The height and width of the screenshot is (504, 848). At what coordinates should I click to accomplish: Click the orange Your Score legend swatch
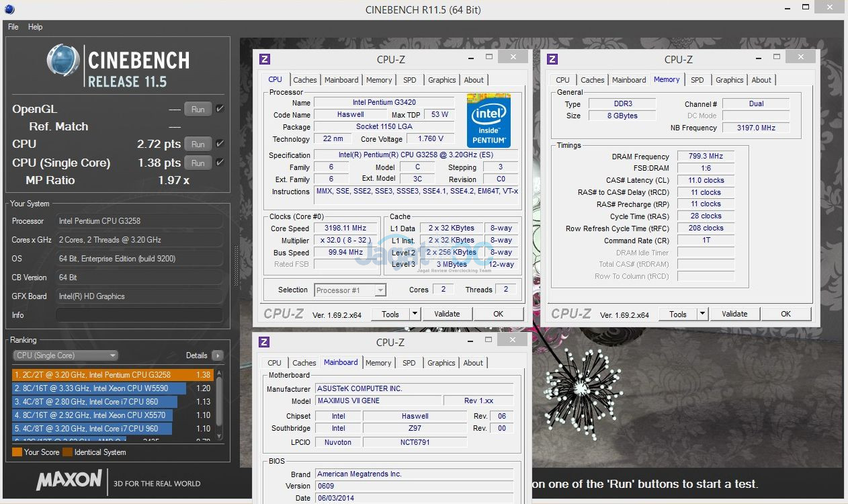coord(17,452)
